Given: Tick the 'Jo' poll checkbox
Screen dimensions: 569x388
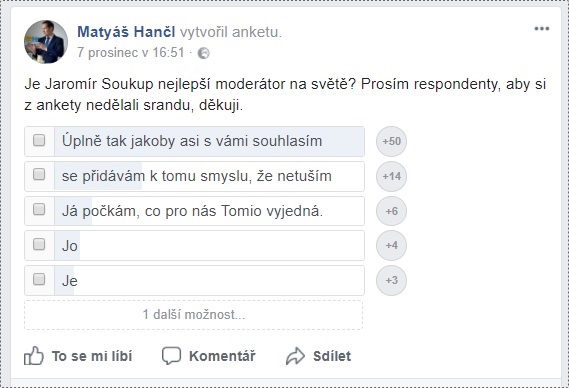Looking at the screenshot, I should click(x=39, y=244).
